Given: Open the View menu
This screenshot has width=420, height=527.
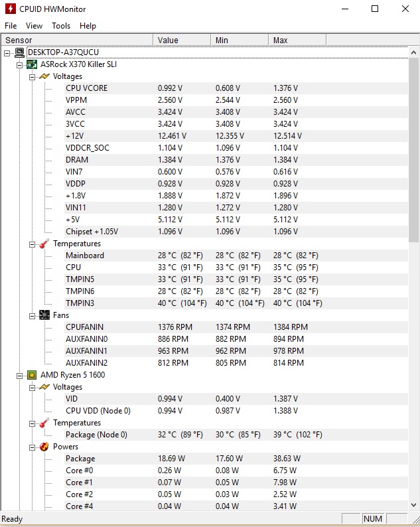Looking at the screenshot, I should (x=34, y=26).
